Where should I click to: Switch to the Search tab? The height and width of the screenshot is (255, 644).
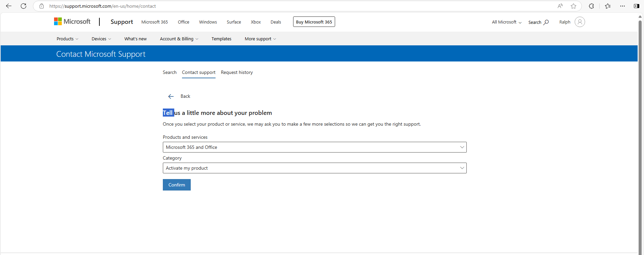(x=170, y=72)
